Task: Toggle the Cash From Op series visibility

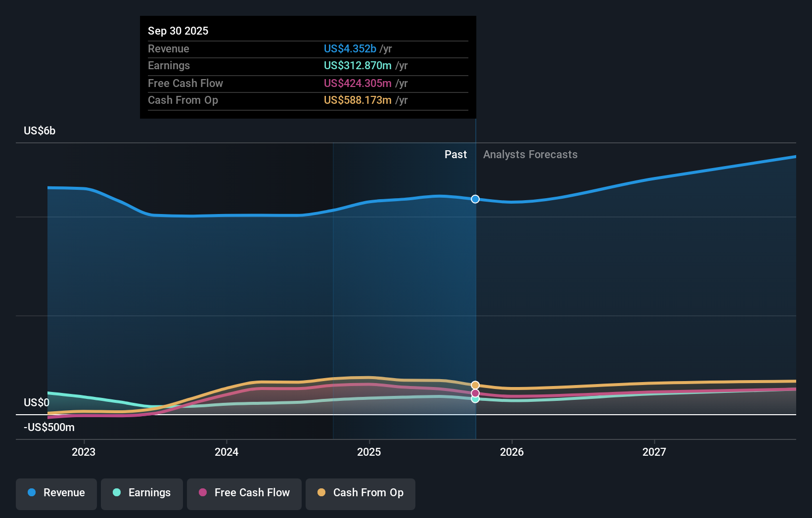Action: [x=360, y=493]
